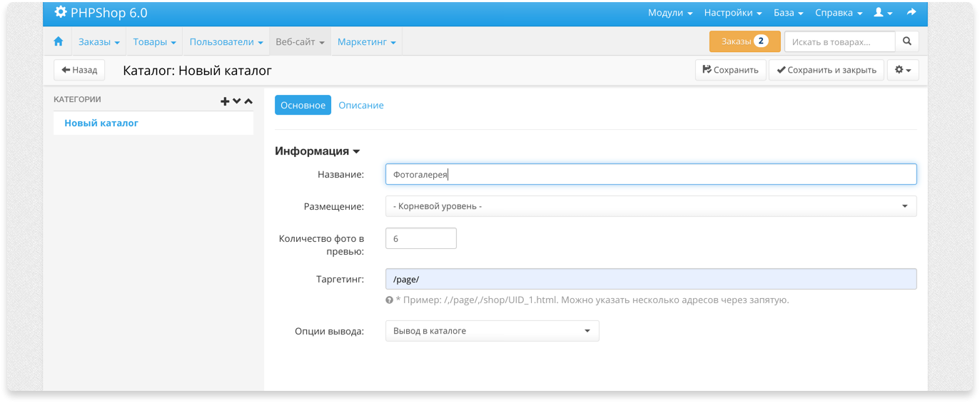Add a new category with plus icon

coord(225,101)
